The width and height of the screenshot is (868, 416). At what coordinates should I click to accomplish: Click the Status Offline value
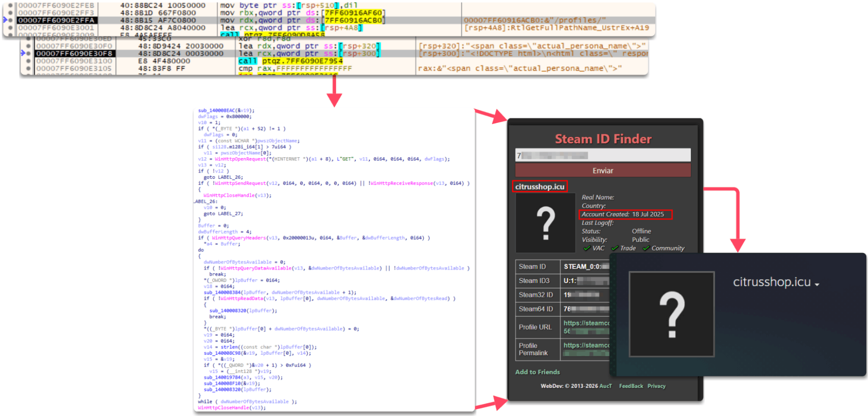point(641,231)
